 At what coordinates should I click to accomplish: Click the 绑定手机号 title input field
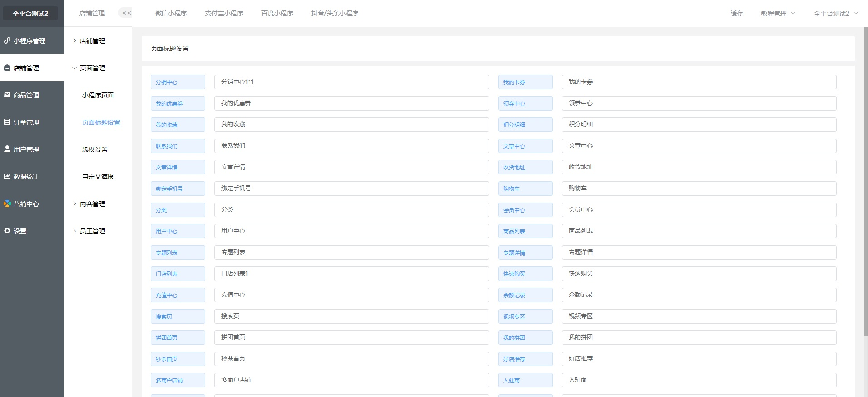352,189
